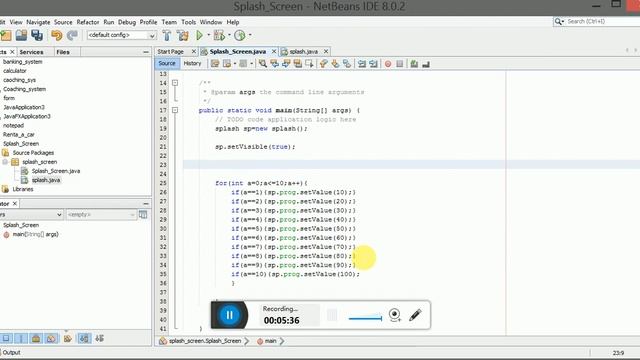Click the Toggle Bookmark icon
The width and height of the screenshot is (640, 360).
pyautogui.click(x=347, y=64)
